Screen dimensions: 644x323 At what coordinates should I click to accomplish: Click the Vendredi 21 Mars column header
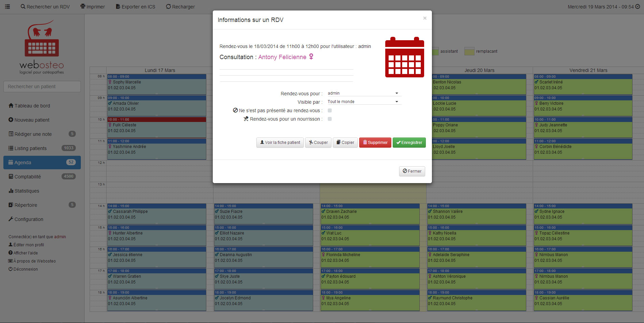[588, 70]
